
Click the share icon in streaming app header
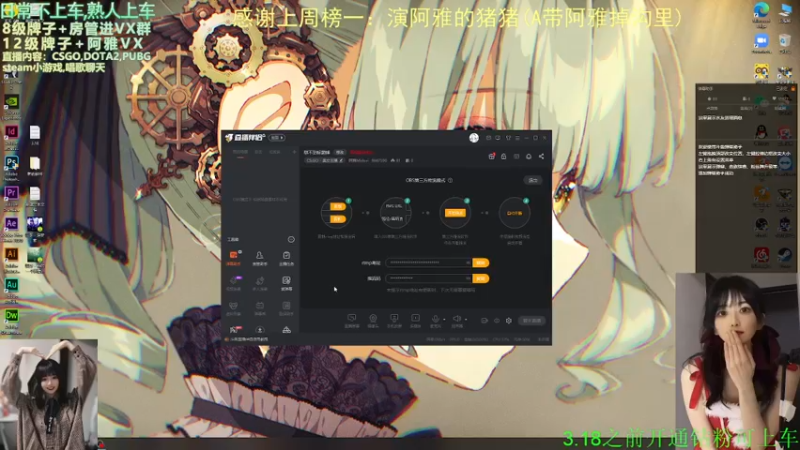[541, 156]
